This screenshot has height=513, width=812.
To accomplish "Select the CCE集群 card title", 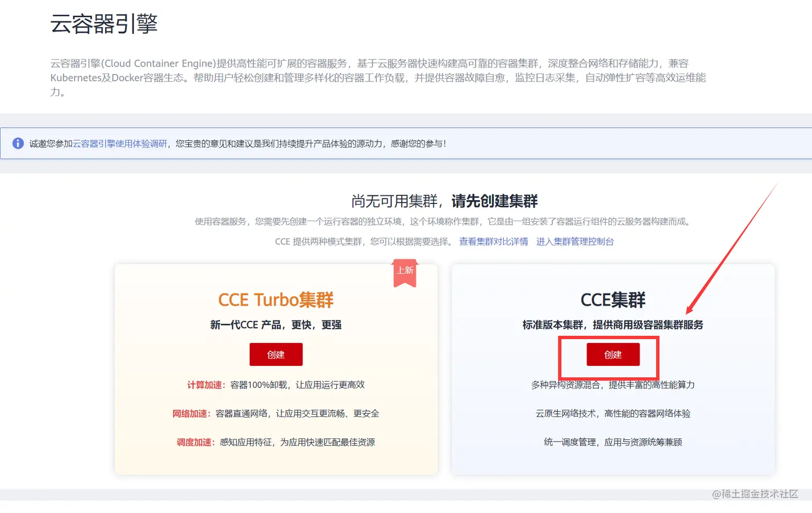I will pos(613,299).
